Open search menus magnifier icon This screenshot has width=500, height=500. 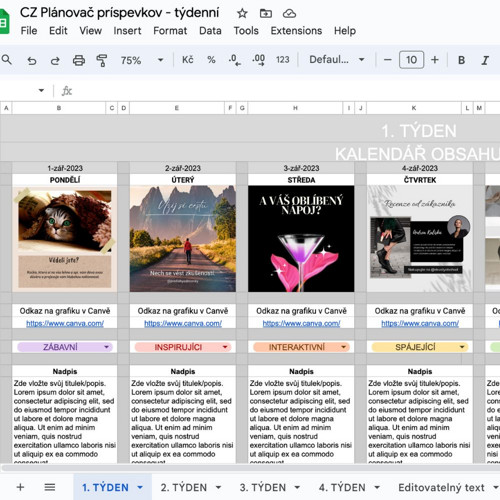click(7, 60)
